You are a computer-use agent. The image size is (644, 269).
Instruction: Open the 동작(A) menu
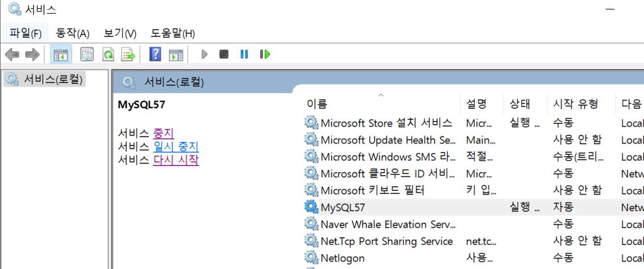(x=73, y=33)
